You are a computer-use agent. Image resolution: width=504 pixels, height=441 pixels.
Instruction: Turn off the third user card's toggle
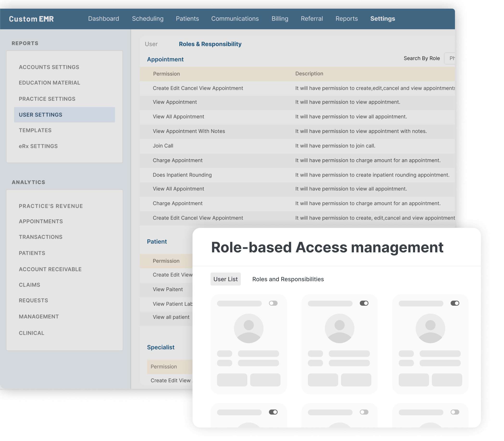(x=455, y=303)
